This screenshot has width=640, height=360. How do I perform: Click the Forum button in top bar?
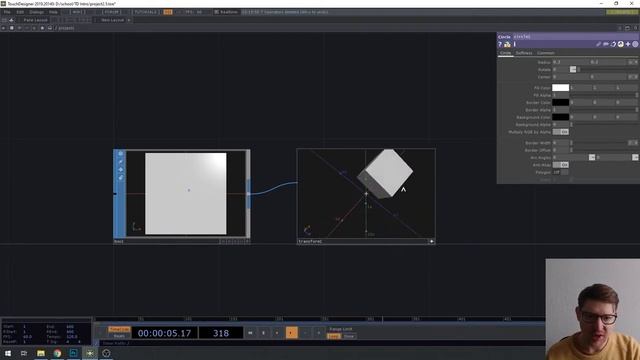111,12
